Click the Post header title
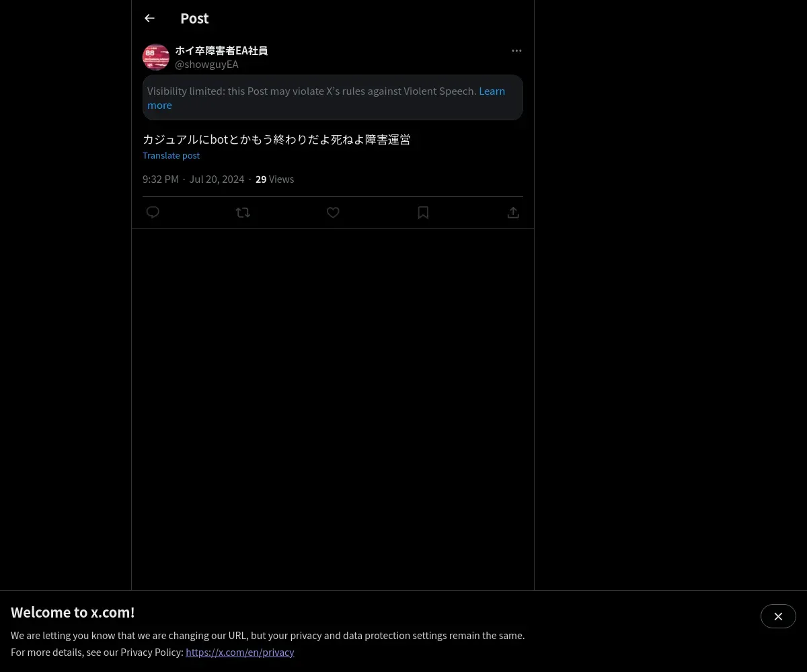The width and height of the screenshot is (807, 672). 194,19
